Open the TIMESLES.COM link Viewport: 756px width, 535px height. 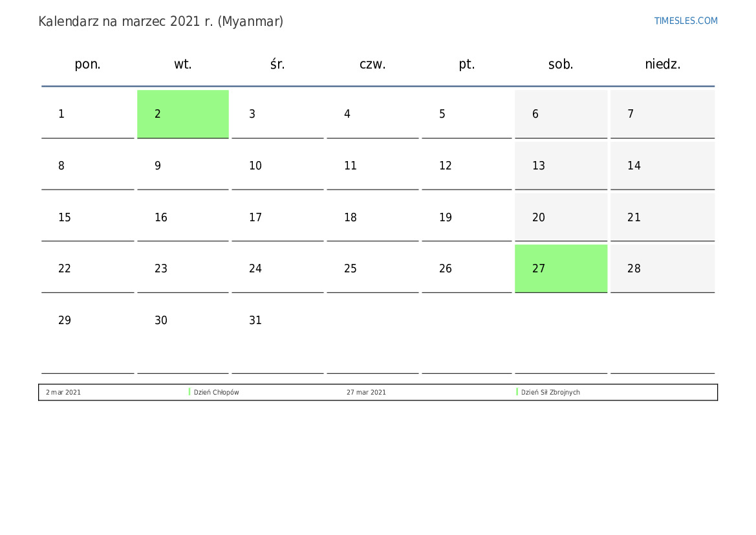(x=686, y=21)
